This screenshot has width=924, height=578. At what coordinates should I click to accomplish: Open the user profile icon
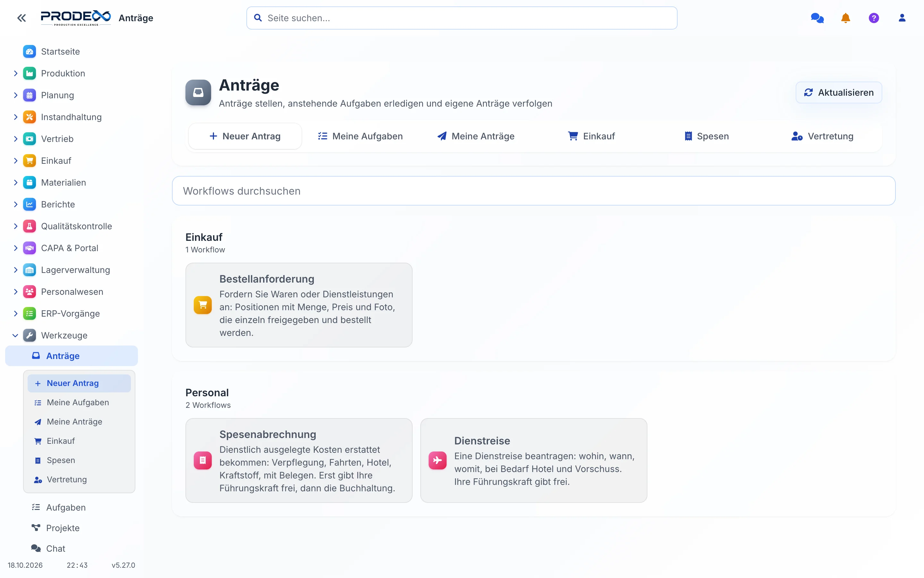[x=902, y=18]
